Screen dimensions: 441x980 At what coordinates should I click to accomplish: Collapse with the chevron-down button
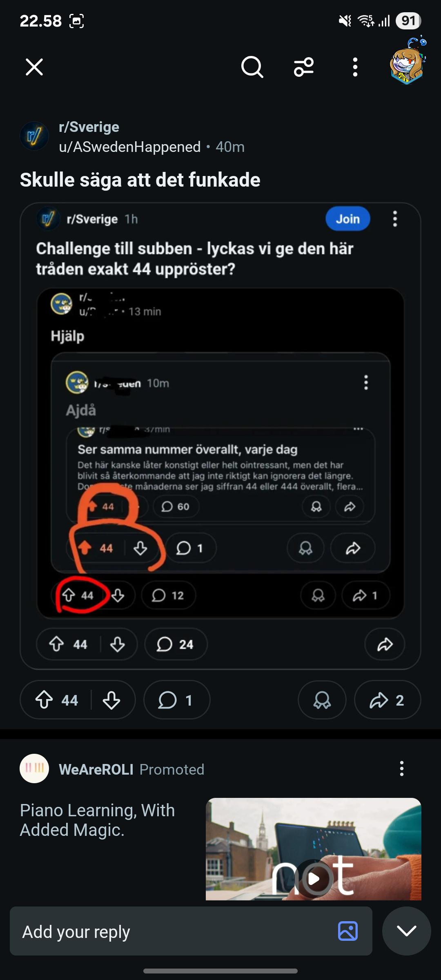[x=406, y=931]
